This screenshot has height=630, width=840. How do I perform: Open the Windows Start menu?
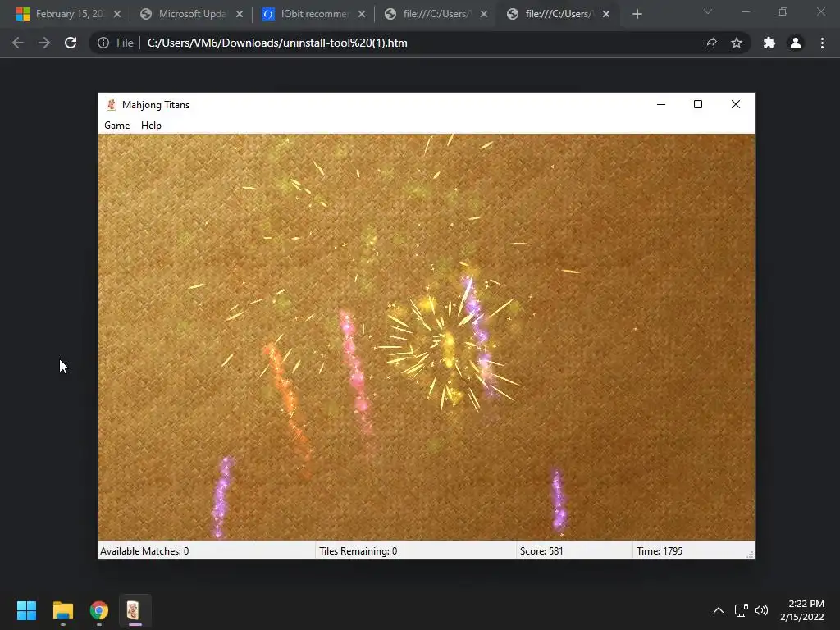26,610
